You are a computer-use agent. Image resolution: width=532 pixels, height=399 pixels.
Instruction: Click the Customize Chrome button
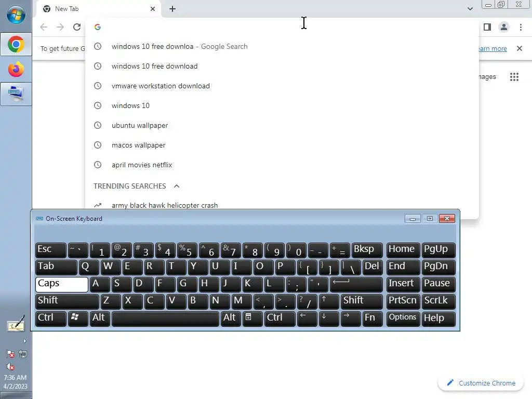pos(481,383)
